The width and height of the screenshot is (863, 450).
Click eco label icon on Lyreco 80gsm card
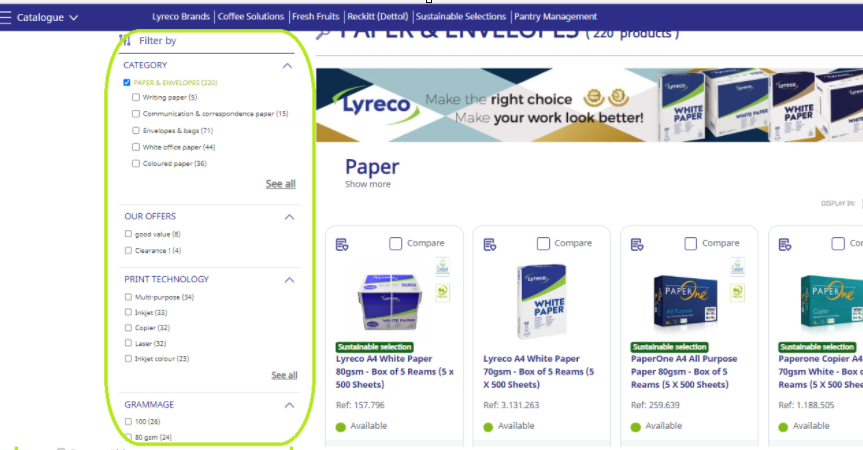pyautogui.click(x=443, y=267)
